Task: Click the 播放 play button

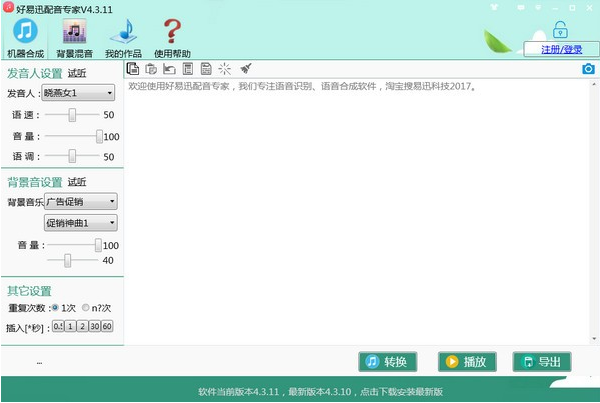Action: click(467, 362)
